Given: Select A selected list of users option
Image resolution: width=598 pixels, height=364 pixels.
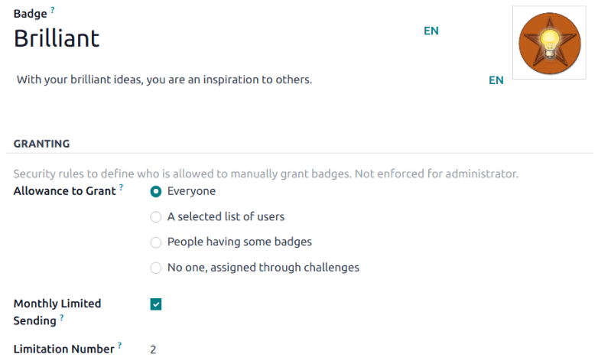Looking at the screenshot, I should coord(156,216).
